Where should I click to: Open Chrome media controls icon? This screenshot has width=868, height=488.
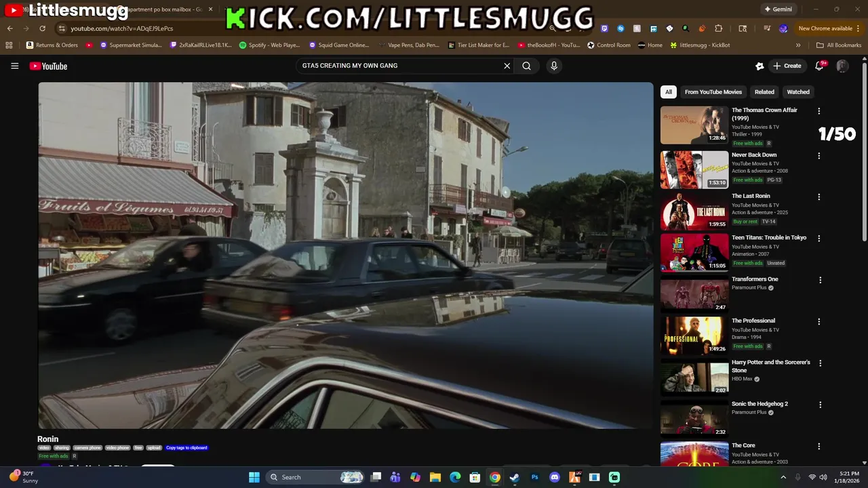coord(767,28)
